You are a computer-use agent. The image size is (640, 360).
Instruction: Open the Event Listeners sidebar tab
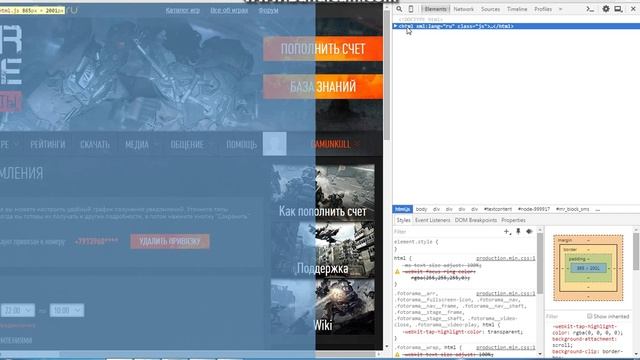[x=432, y=220]
